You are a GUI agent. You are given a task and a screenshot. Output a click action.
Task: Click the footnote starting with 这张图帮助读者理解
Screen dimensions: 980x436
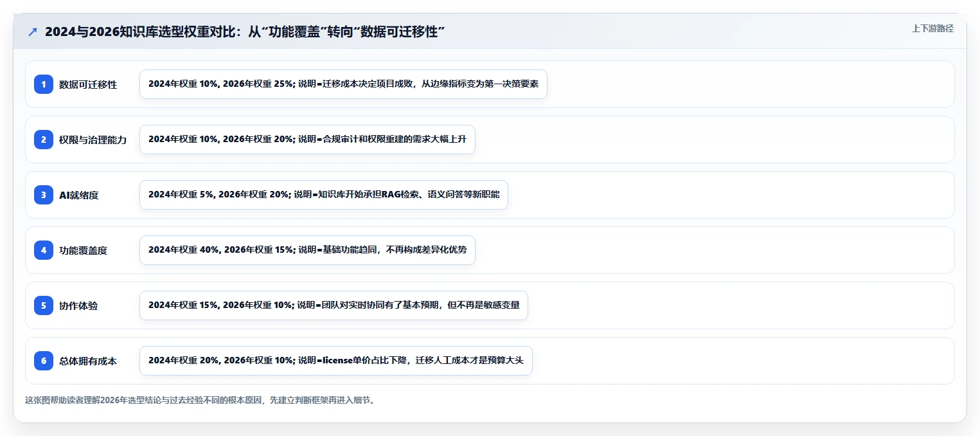200,400
